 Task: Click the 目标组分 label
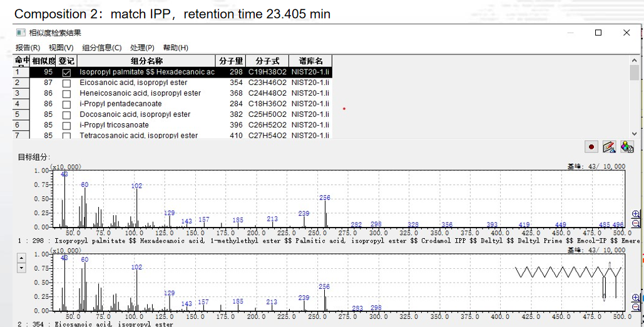coord(34,157)
